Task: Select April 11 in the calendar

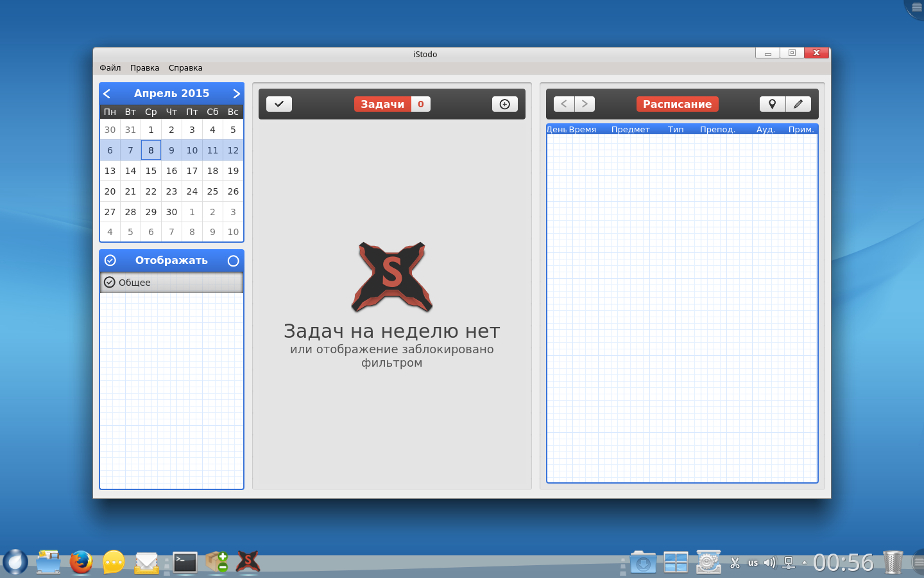Action: point(212,150)
